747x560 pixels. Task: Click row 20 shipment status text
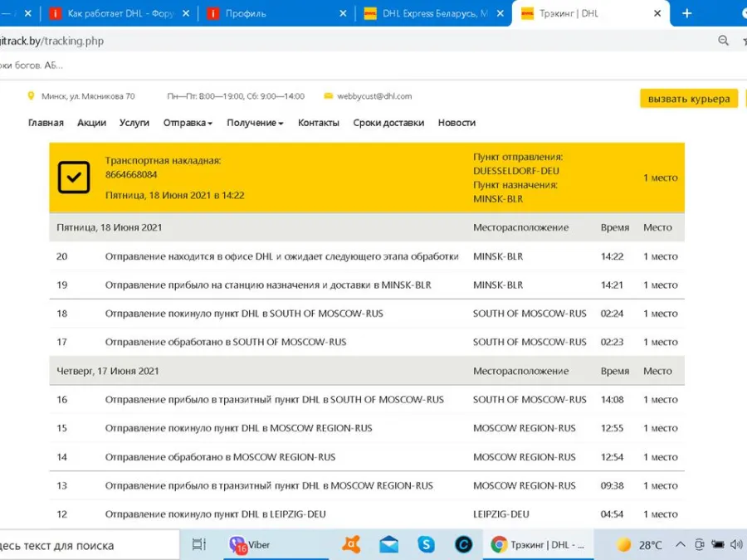tap(281, 256)
